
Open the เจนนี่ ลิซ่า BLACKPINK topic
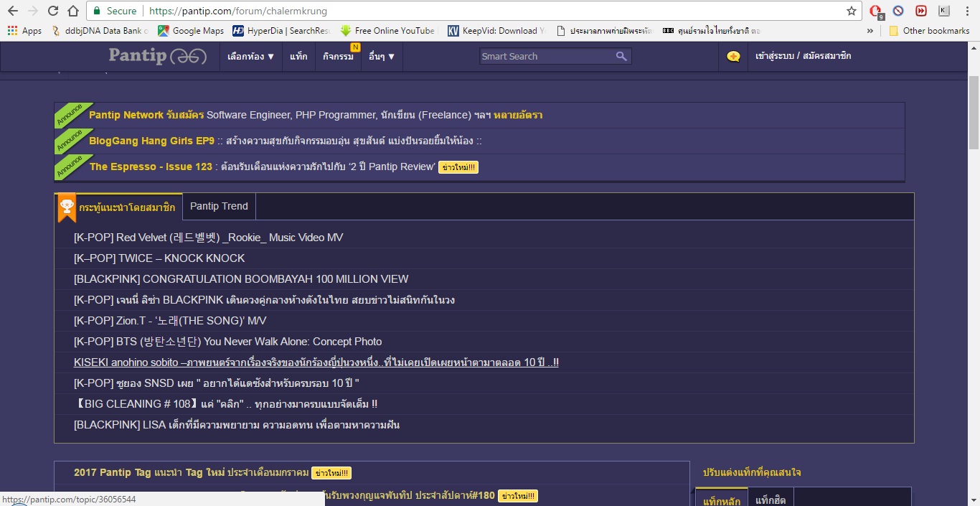pyautogui.click(x=264, y=300)
